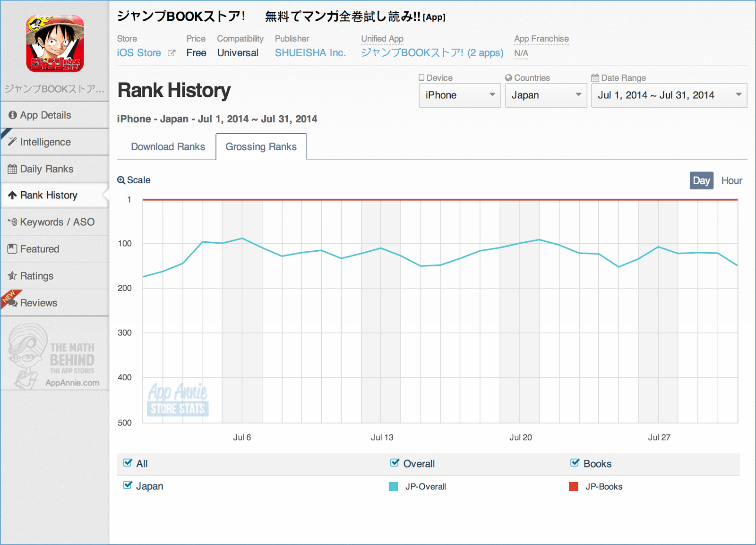
Task: Click the Daily Ranks calendar icon
Action: click(x=13, y=169)
